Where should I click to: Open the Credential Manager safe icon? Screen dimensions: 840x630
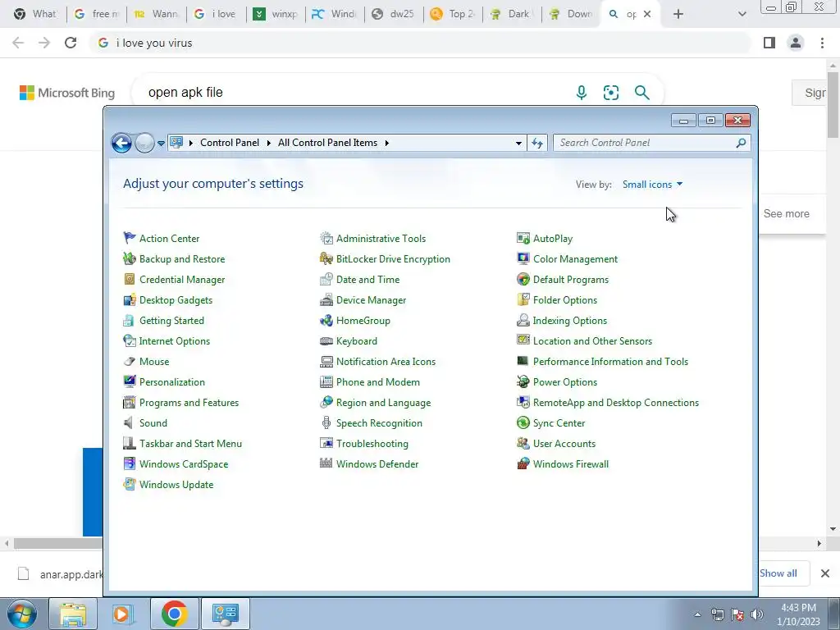(129, 279)
